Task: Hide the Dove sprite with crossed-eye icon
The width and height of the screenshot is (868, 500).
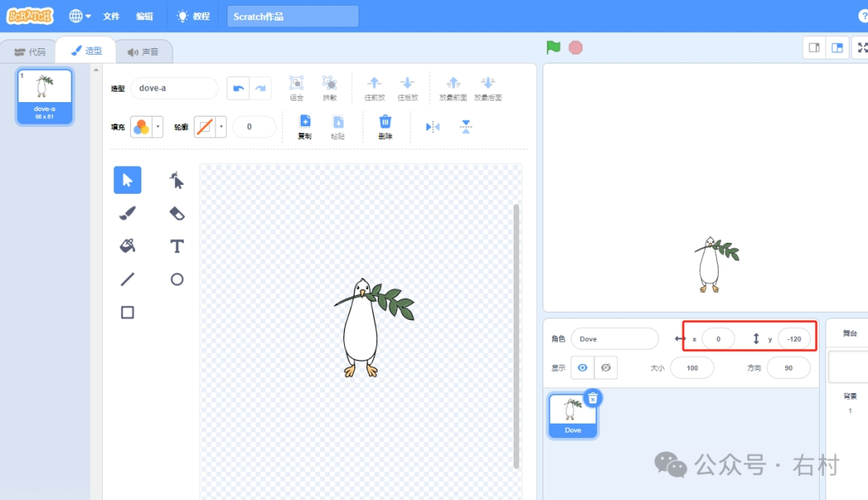Action: [607, 367]
